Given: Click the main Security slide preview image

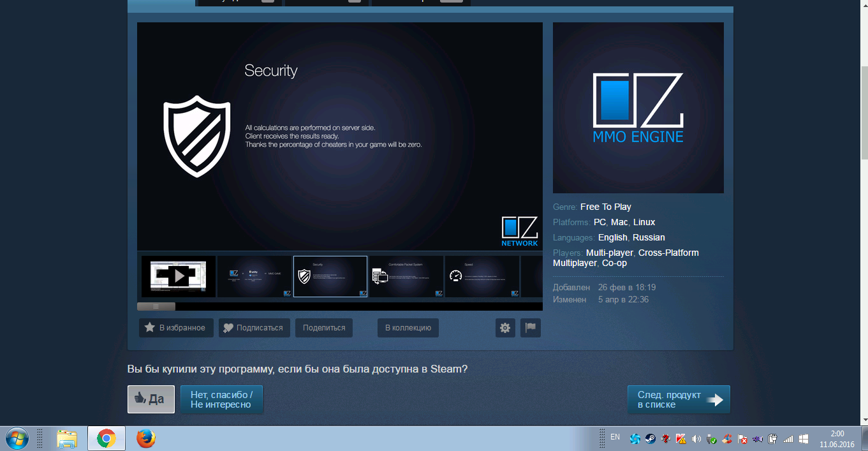Looking at the screenshot, I should coord(340,137).
